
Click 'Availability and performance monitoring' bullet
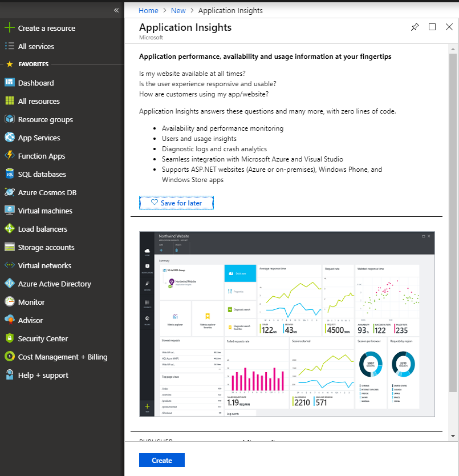[x=223, y=128]
